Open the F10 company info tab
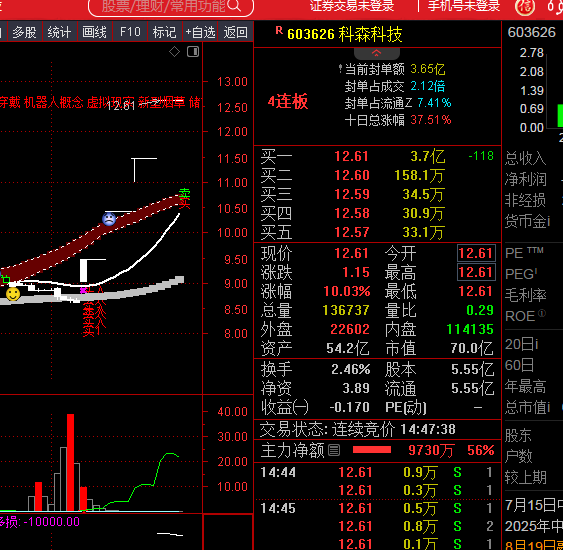 click(x=130, y=32)
